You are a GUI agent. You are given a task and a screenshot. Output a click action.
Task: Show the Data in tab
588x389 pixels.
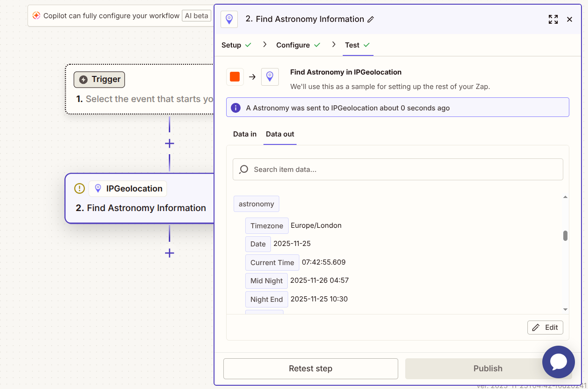(x=245, y=134)
